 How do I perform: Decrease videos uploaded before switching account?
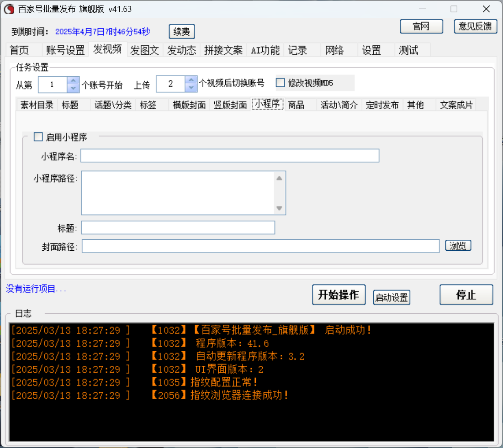191,88
